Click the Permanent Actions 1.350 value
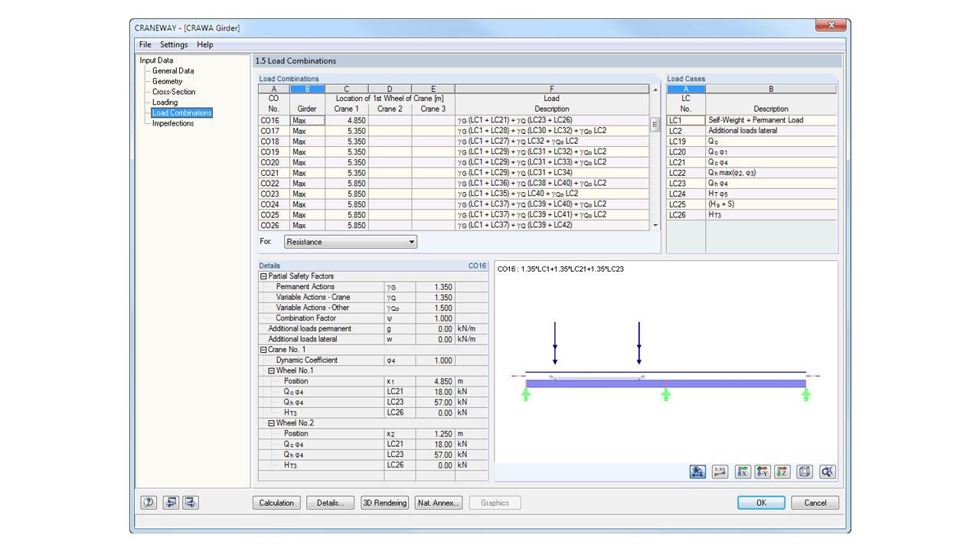 tap(435, 287)
